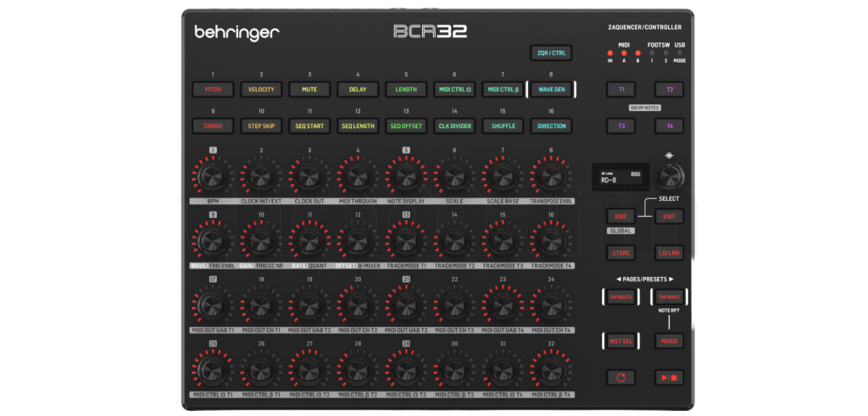Select track T4

[x=670, y=126]
